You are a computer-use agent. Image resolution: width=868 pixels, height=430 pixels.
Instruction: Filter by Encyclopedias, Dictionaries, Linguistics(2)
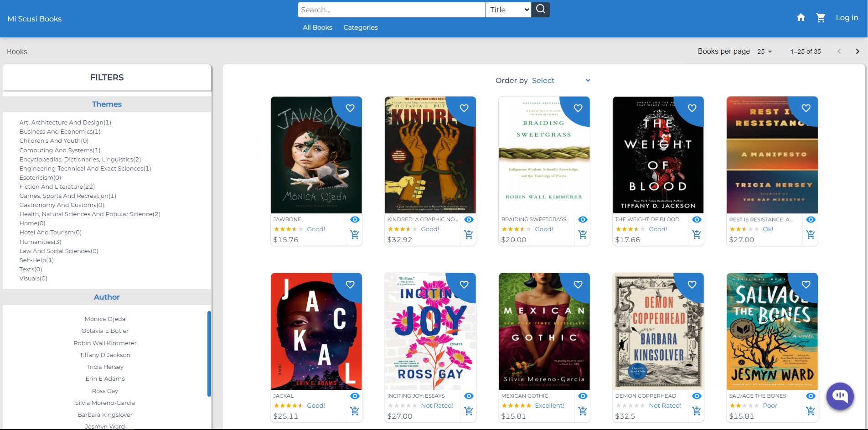click(80, 159)
